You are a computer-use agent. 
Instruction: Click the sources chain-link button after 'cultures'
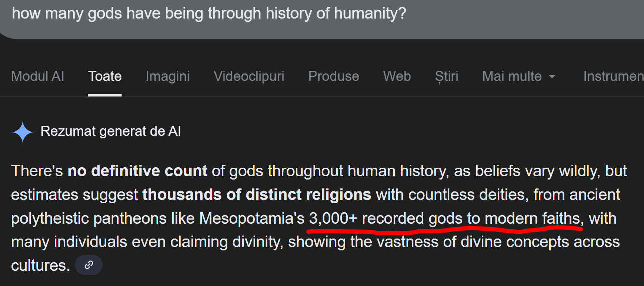(x=89, y=265)
